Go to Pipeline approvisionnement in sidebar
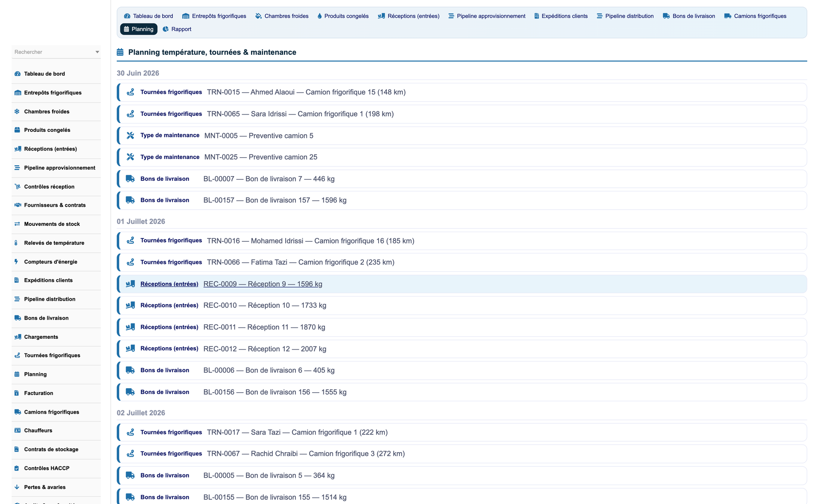This screenshot has width=814, height=504. tap(56, 168)
